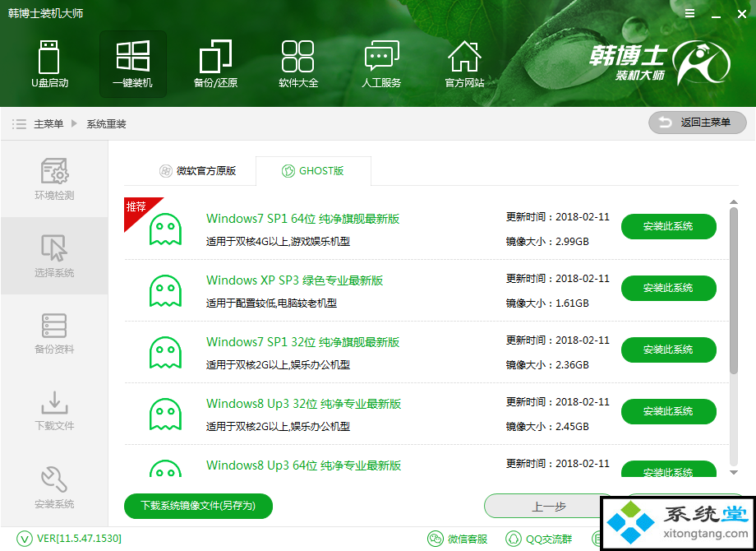The width and height of the screenshot is (756, 551).
Task: Click the 适用于配置较低,电脑较老机型 description
Action: click(271, 303)
